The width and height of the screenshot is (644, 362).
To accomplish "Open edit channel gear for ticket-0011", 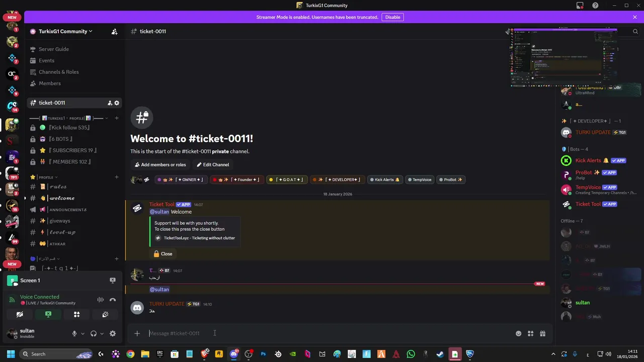I will click(x=117, y=103).
